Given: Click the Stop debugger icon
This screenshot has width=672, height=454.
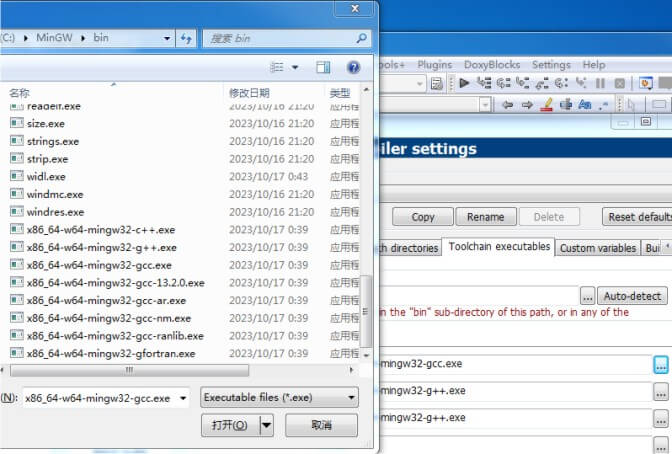Looking at the screenshot, I should pyautogui.click(x=619, y=83).
